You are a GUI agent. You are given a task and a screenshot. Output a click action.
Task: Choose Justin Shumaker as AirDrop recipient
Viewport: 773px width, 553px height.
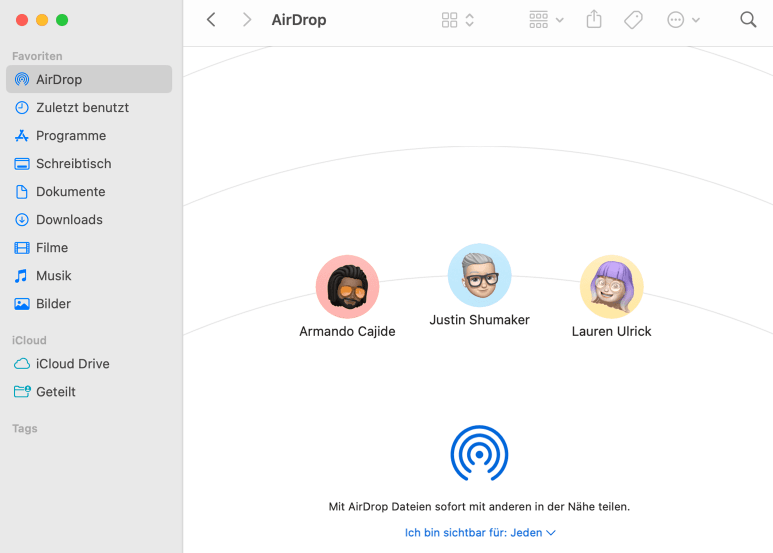point(479,276)
